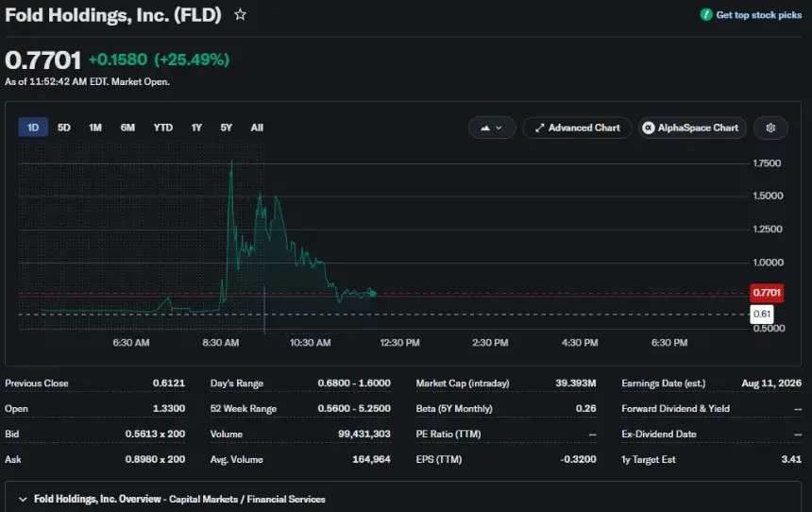Select the 1D time range tab
812x512 pixels.
tap(33, 128)
